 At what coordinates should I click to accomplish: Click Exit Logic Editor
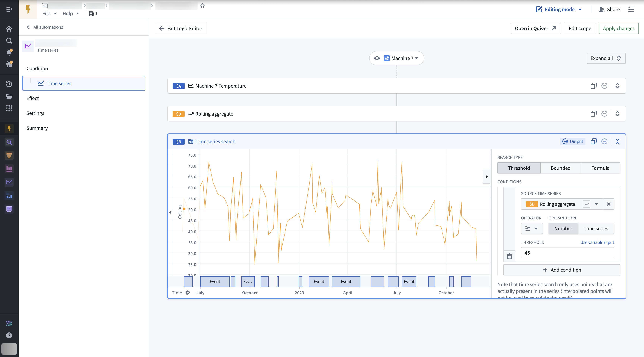[x=180, y=28]
